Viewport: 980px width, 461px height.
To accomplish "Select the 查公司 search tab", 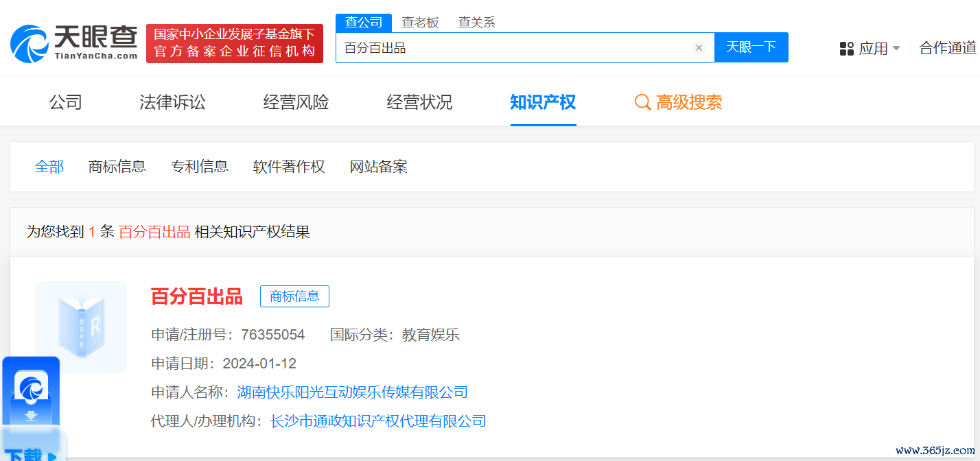I will tap(364, 23).
